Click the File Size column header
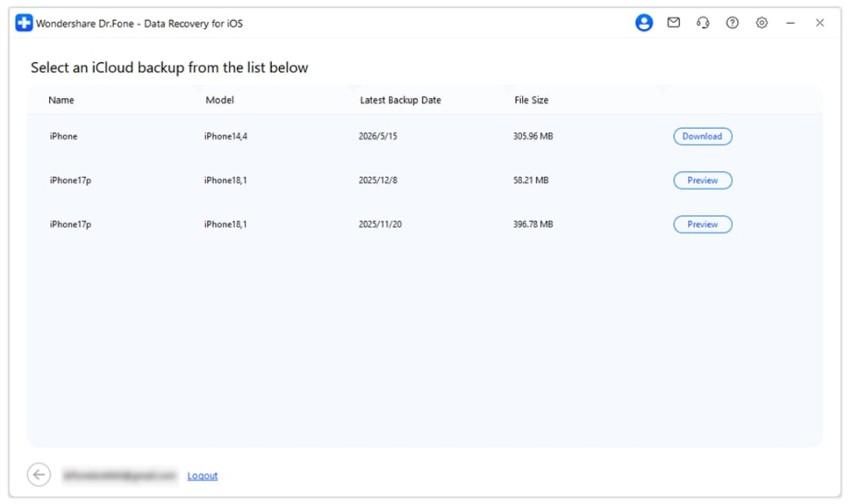851x504 pixels. (x=531, y=100)
